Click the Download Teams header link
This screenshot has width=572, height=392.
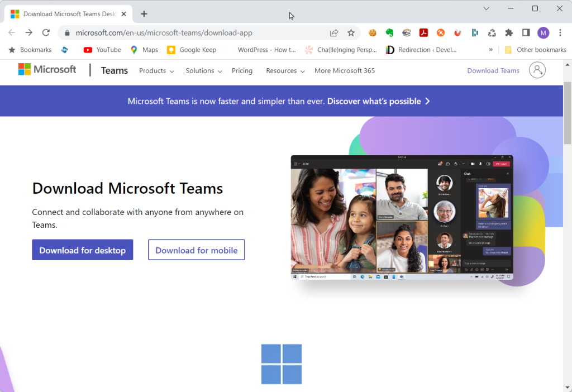click(x=493, y=71)
